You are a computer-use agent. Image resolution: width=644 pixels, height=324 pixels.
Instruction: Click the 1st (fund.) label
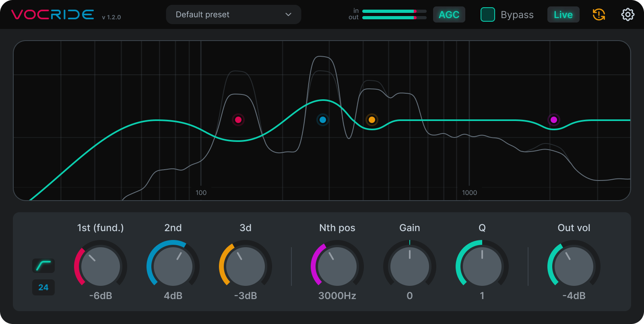click(101, 228)
